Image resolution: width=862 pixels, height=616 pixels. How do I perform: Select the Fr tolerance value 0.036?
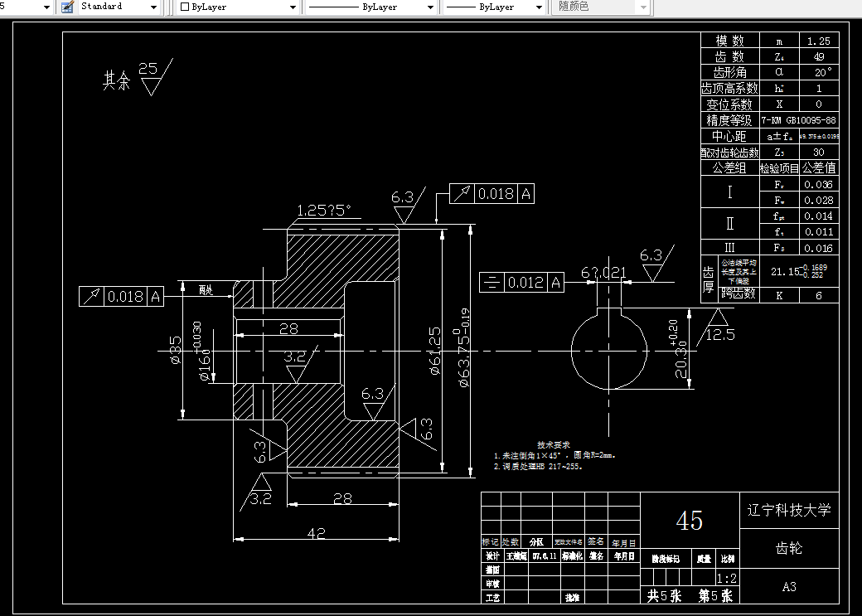[x=819, y=184]
